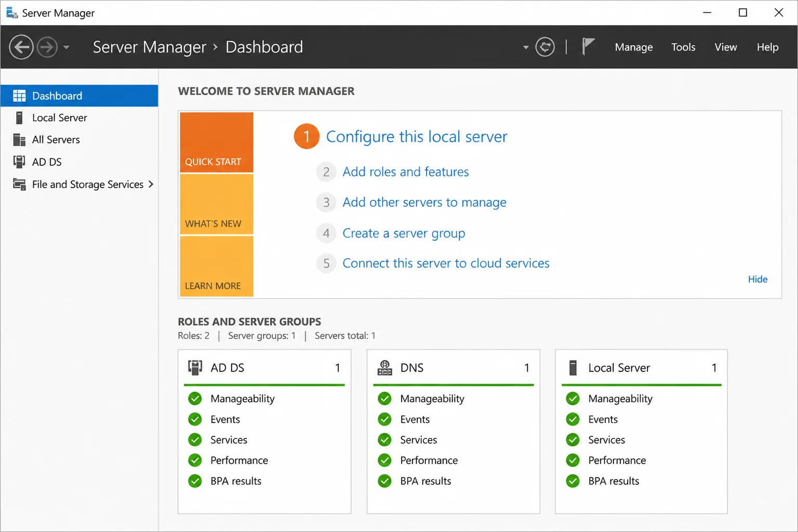This screenshot has width=798, height=532.
Task: Click DNS Services row
Action: click(454, 440)
